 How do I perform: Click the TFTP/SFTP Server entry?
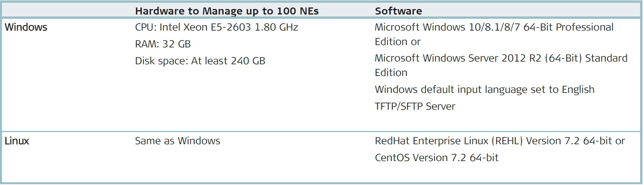click(x=415, y=106)
